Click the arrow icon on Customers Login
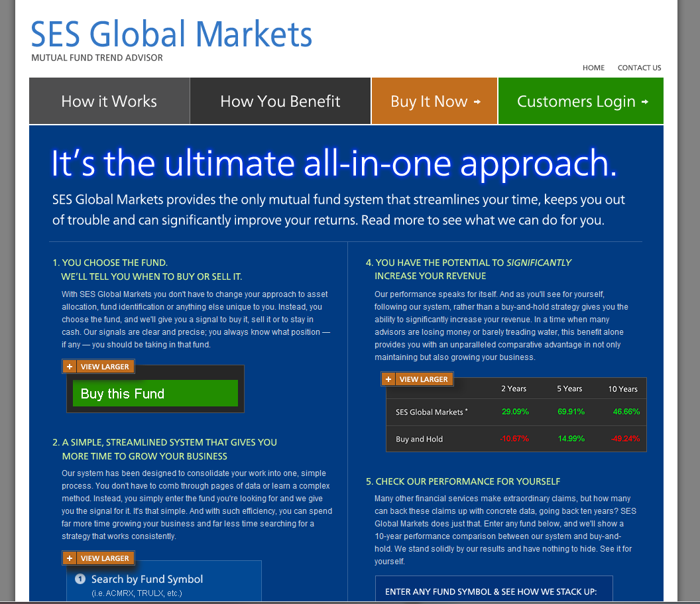Viewport: 700px width, 604px height. pyautogui.click(x=645, y=102)
